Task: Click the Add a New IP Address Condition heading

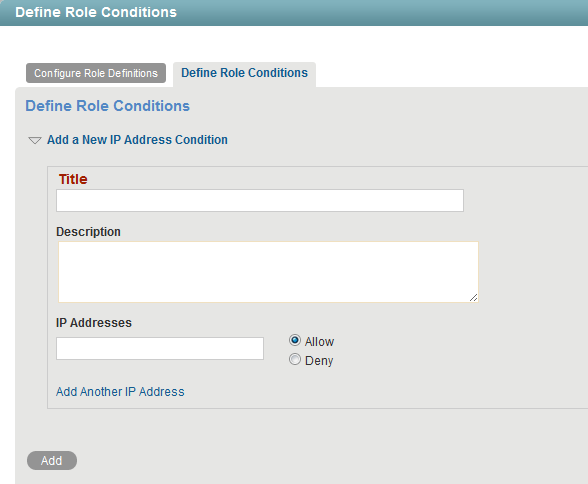Action: 137,140
